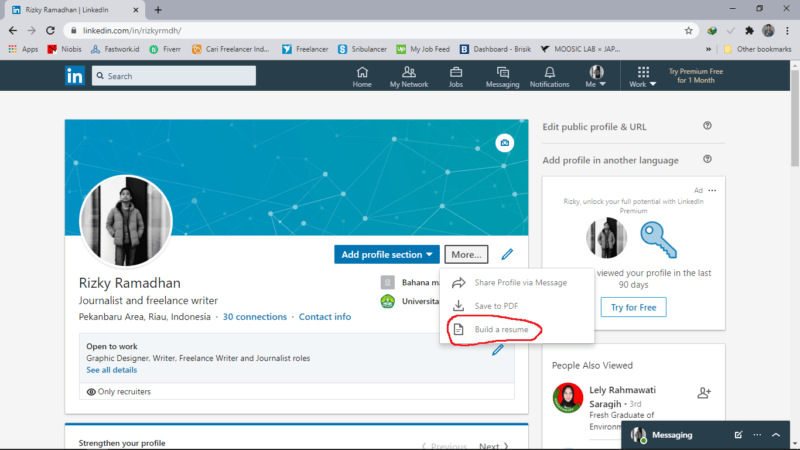Open new browser tab
Viewport: 800px width, 450px height.
pyautogui.click(x=158, y=10)
